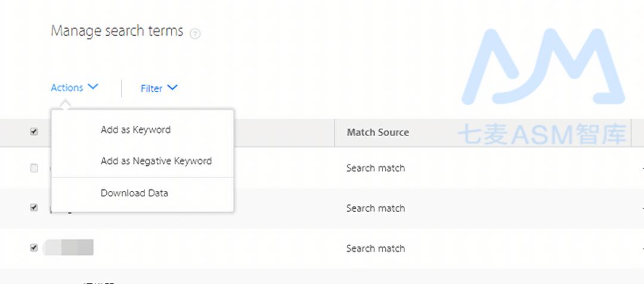
Task: Click the blurred search term in third row
Action: tap(68, 248)
